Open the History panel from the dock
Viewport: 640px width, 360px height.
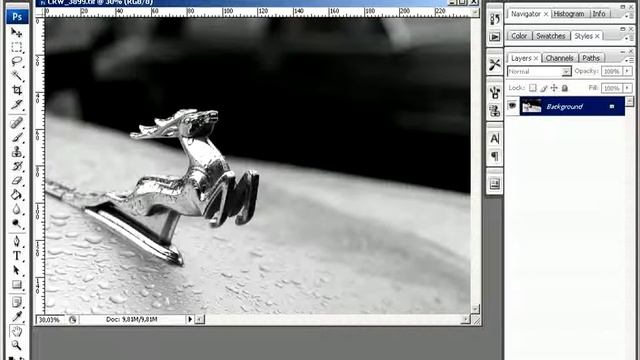[x=495, y=18]
